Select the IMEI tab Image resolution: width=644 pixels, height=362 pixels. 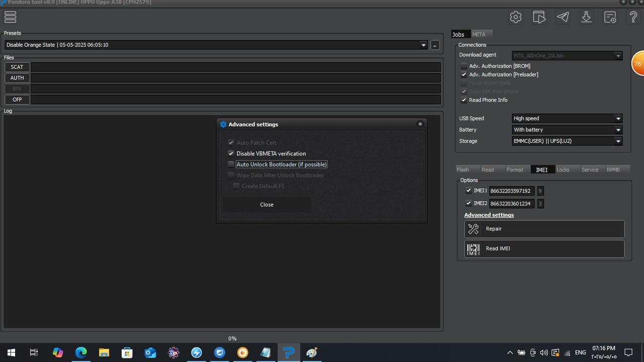[542, 169]
